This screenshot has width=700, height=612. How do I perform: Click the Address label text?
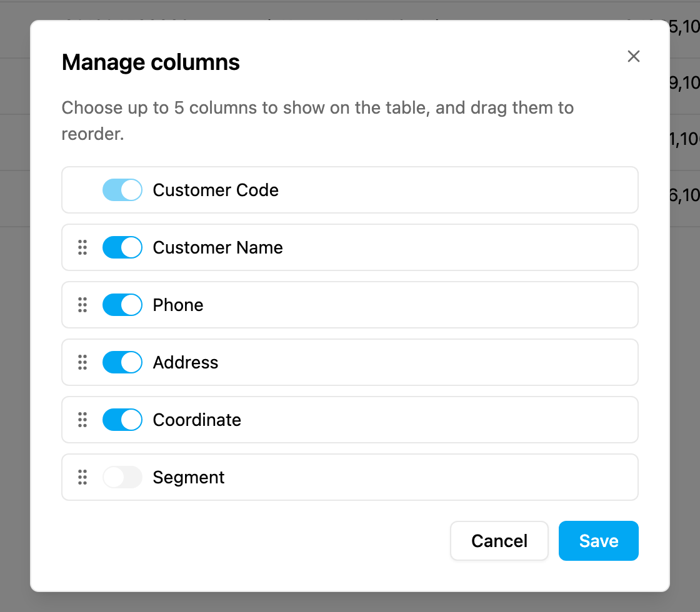186,362
